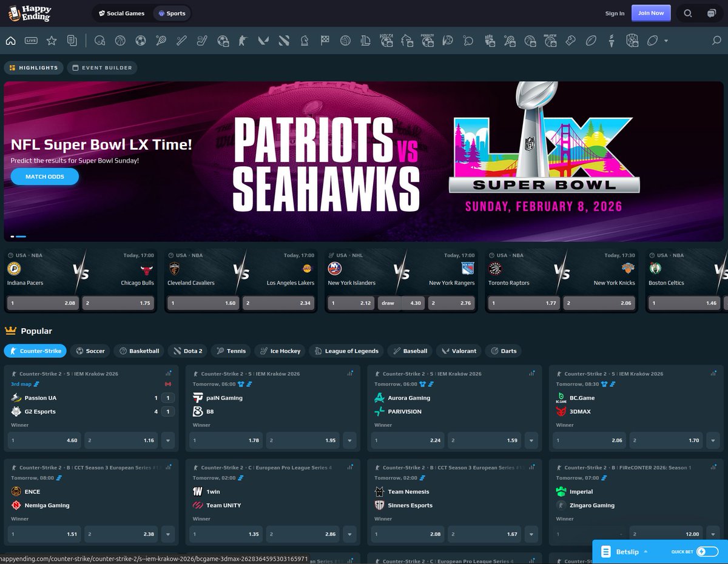Open statistics icon on Passion UA match card
This screenshot has height=564, width=728.
click(169, 374)
